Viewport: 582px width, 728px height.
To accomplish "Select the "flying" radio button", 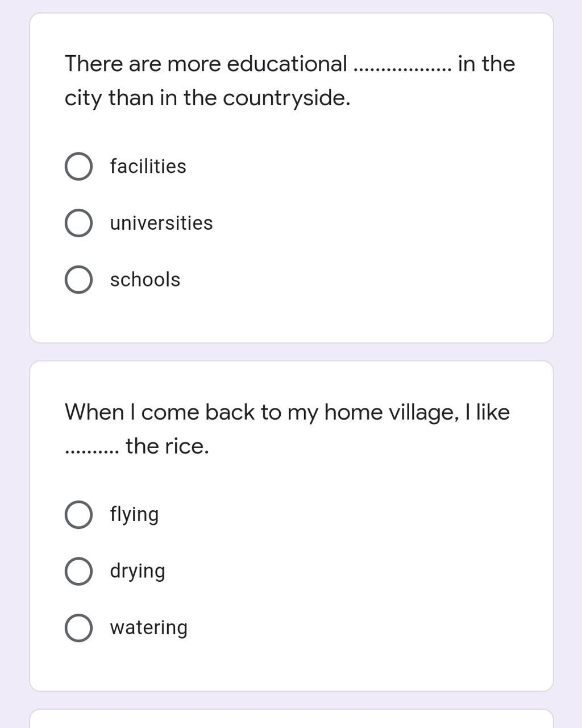I will (x=78, y=515).
